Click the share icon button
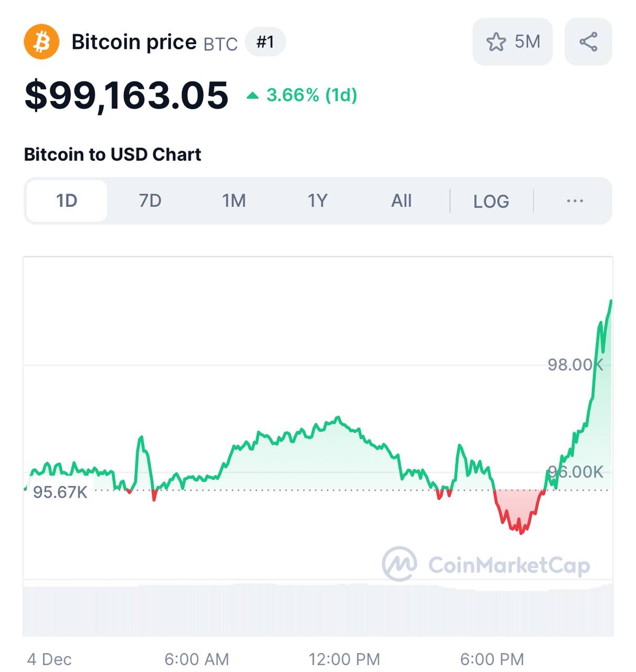The width and height of the screenshot is (636, 672). (588, 42)
